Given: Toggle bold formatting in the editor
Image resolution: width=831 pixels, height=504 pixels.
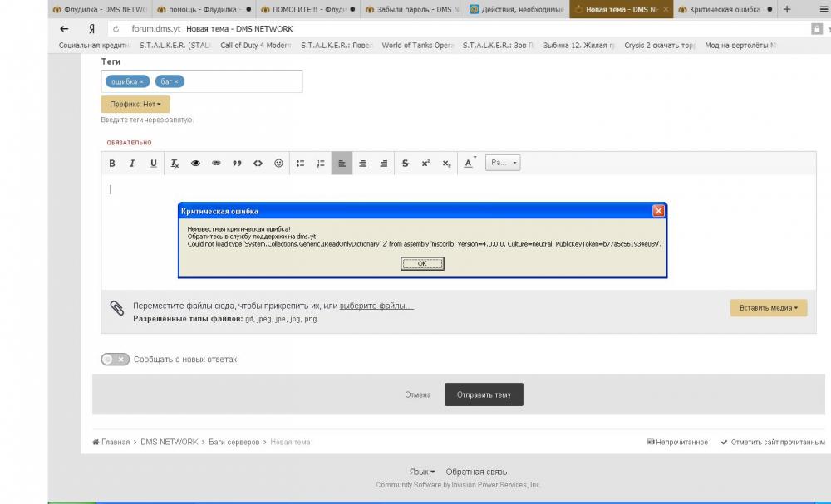Looking at the screenshot, I should (112, 164).
